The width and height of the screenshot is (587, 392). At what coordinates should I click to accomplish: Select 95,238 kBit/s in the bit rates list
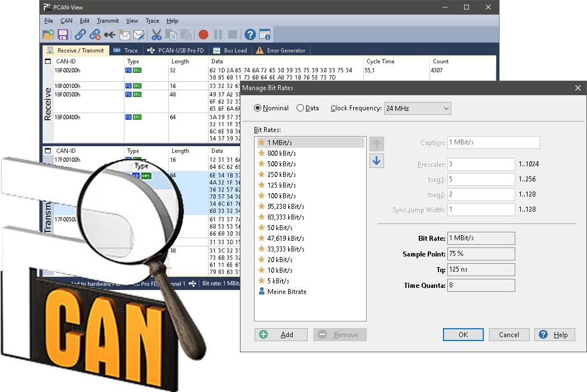click(x=311, y=207)
